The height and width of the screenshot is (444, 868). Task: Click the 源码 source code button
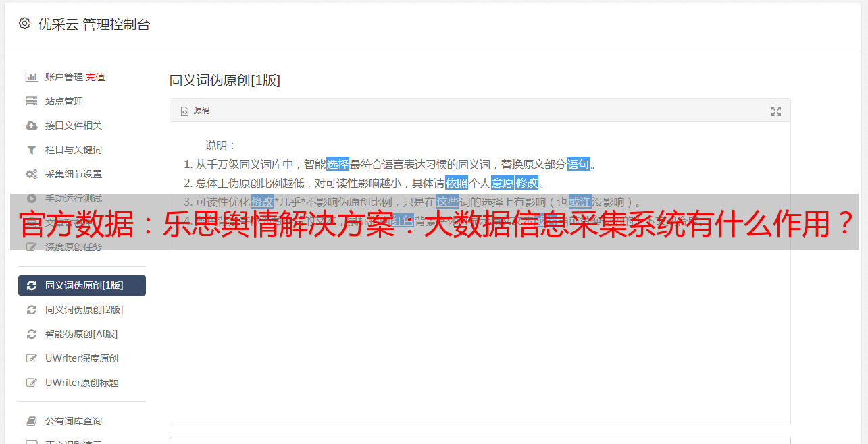point(195,111)
